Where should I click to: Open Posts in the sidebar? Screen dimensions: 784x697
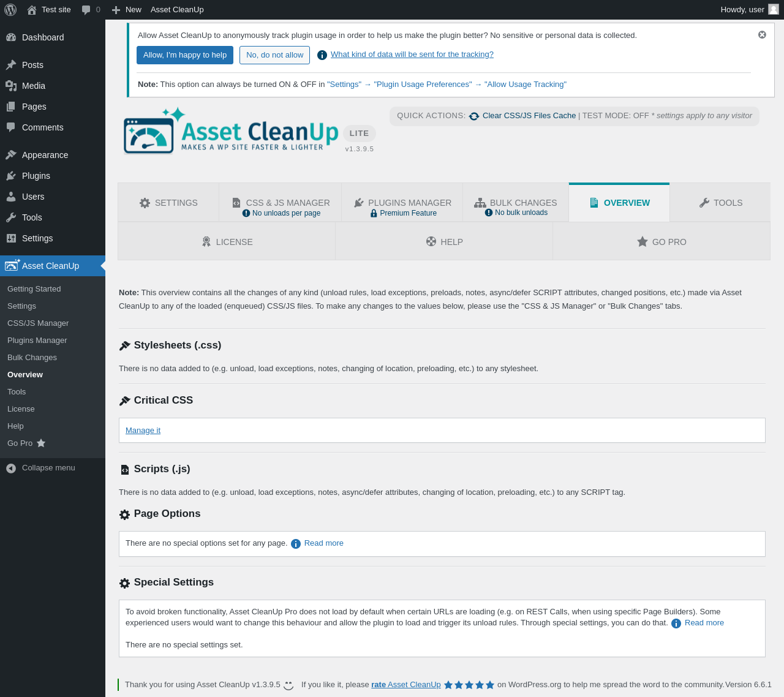tap(53, 65)
